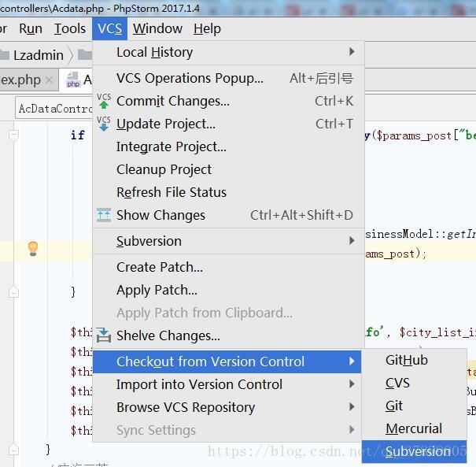Click arrow beside Local History
This screenshot has height=467, width=476.
352,52
